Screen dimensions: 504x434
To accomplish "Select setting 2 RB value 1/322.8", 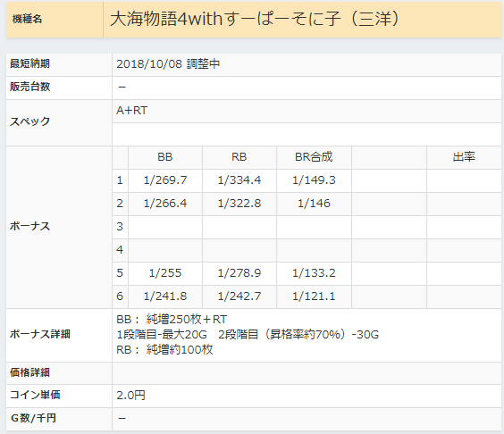I will coord(239,204).
